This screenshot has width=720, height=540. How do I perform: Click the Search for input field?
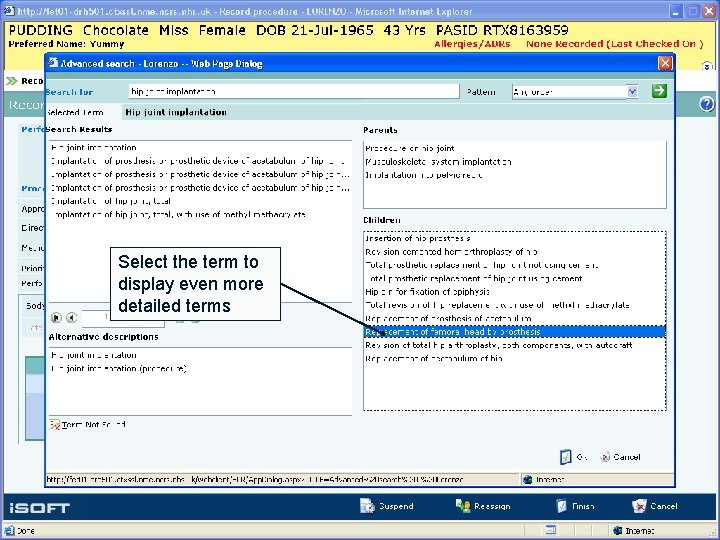click(x=294, y=91)
